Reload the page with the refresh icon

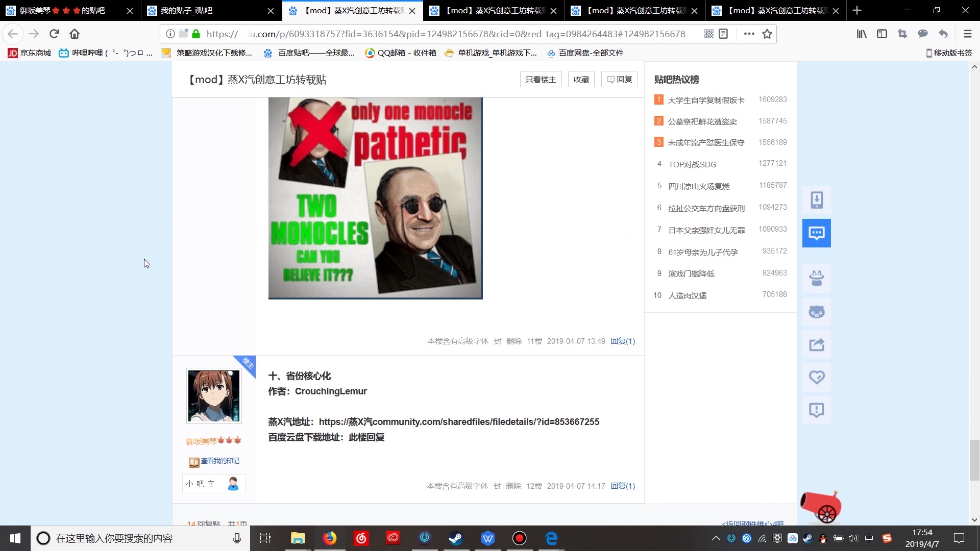[54, 34]
